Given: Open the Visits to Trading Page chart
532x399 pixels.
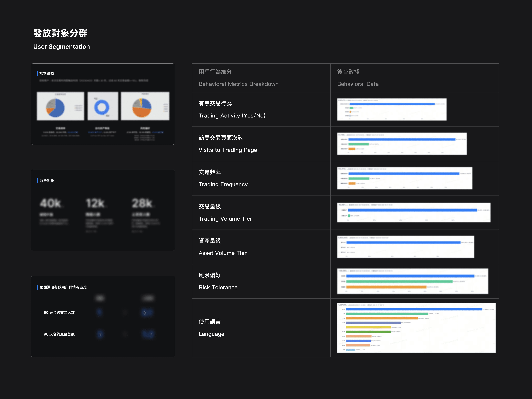Looking at the screenshot, I should coord(402,144).
